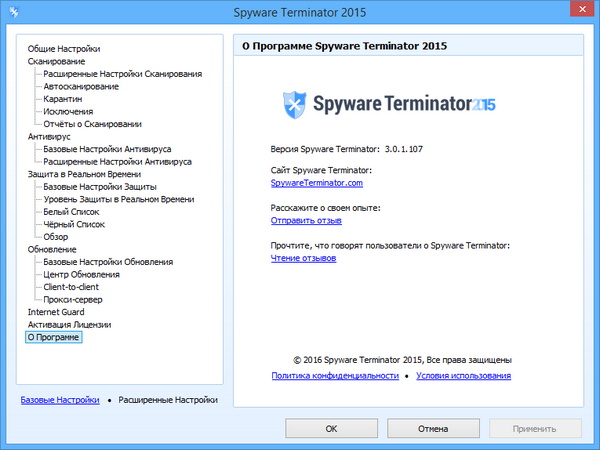
Task: Open Базовые Настройки Обновления
Action: 108,262
